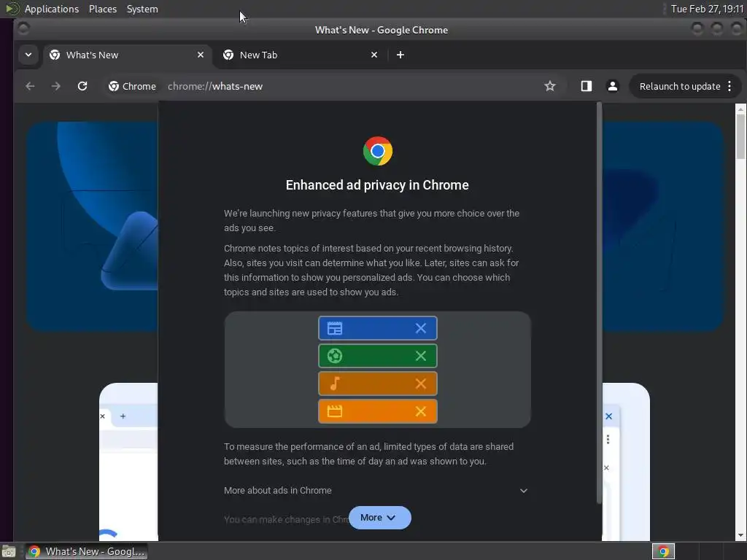
Task: Switch to the What's New tab
Action: click(x=126, y=55)
